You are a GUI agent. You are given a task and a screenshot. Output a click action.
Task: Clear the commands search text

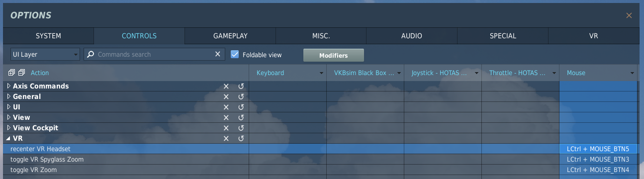tap(217, 54)
